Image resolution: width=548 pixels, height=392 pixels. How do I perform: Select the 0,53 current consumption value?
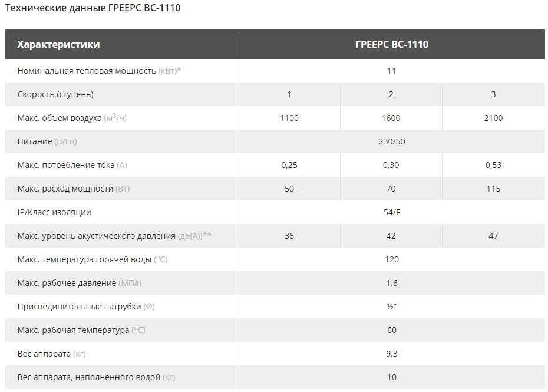click(x=493, y=165)
